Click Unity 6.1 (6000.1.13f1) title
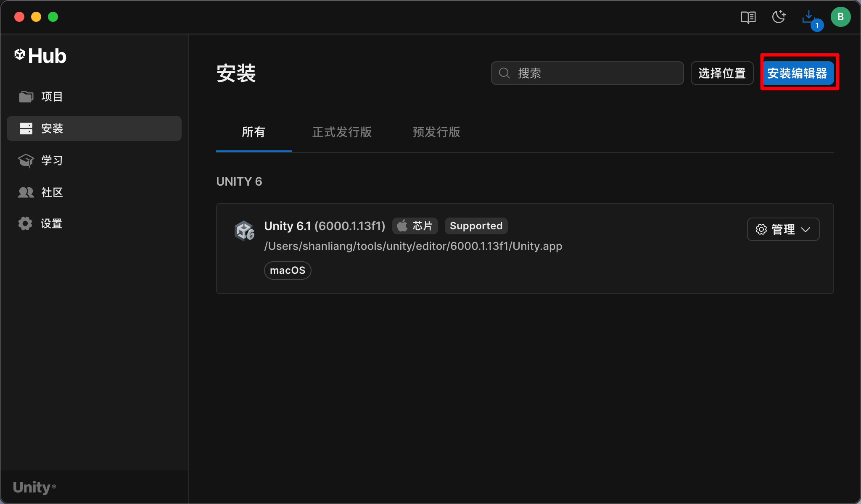The image size is (861, 504). click(x=325, y=226)
